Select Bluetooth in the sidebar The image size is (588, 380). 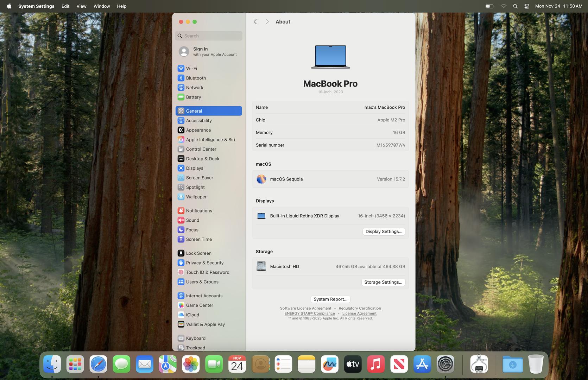196,78
